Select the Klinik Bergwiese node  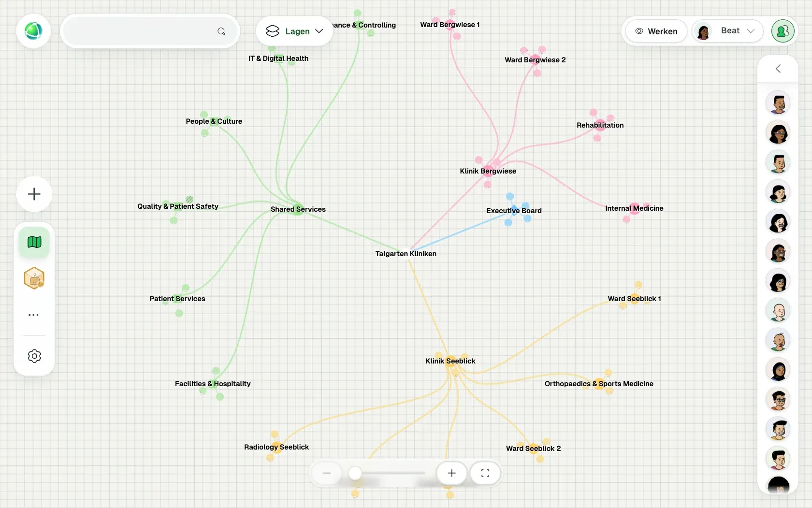click(488, 171)
